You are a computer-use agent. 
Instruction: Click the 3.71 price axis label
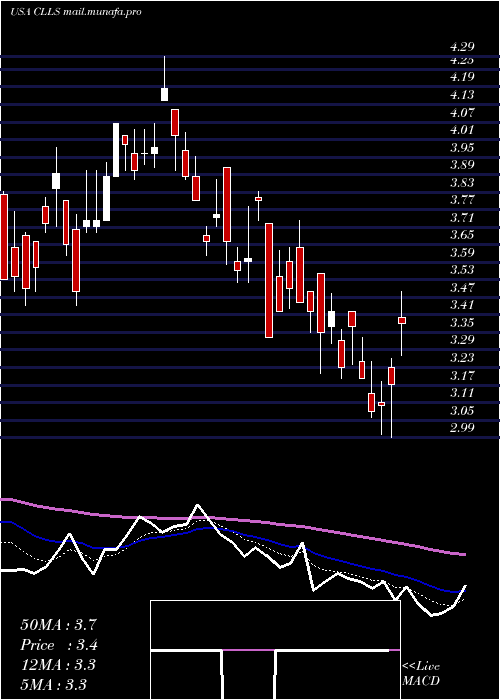[462, 217]
